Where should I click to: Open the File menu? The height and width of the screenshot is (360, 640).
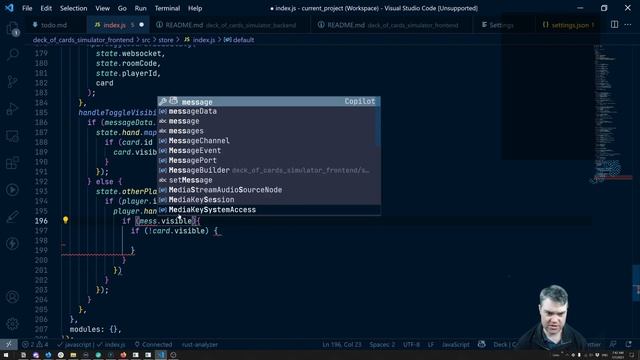[27, 8]
